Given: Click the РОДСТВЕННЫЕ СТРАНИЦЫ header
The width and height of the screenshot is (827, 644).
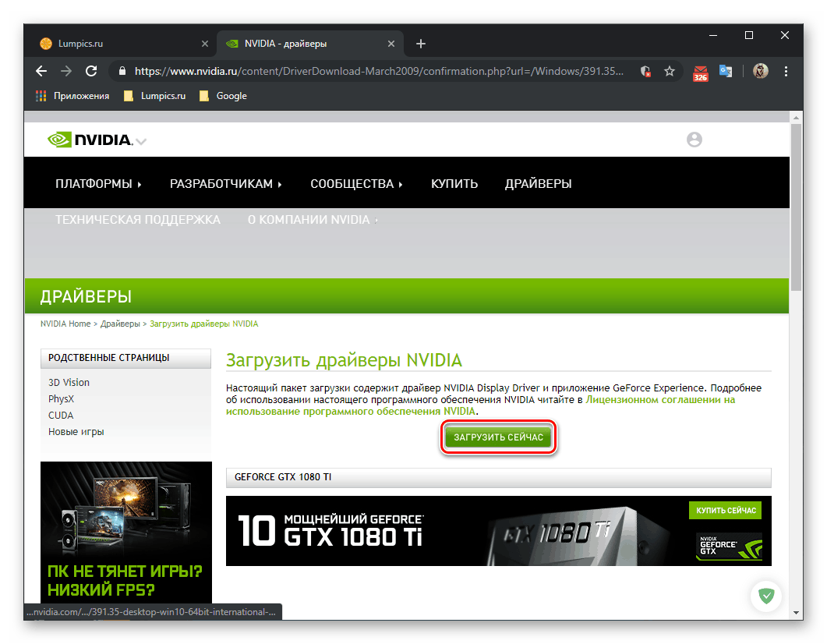Looking at the screenshot, I should point(125,358).
